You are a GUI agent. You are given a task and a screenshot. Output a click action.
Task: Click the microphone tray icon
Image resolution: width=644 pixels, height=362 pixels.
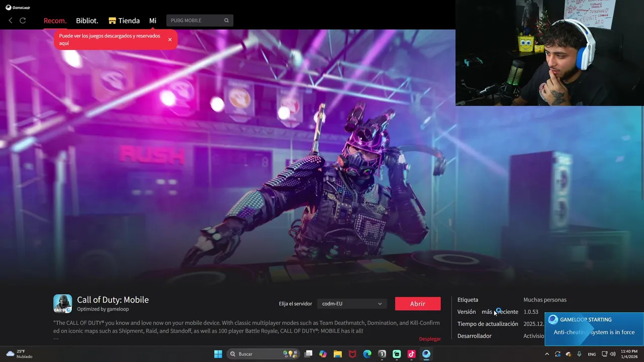(580, 354)
